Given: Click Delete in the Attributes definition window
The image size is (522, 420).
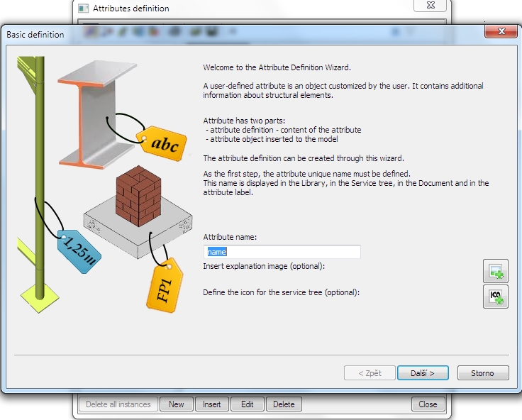Looking at the screenshot, I should coord(284,404).
